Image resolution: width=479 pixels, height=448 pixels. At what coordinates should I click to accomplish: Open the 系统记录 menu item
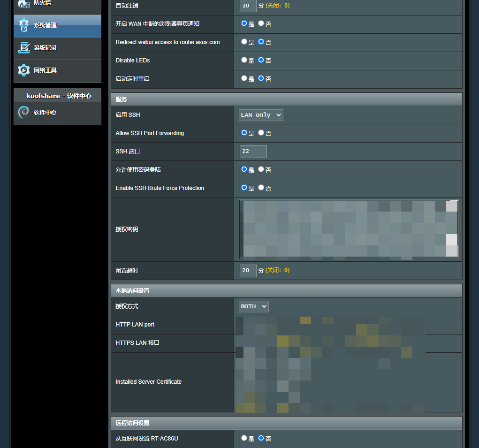(x=45, y=48)
